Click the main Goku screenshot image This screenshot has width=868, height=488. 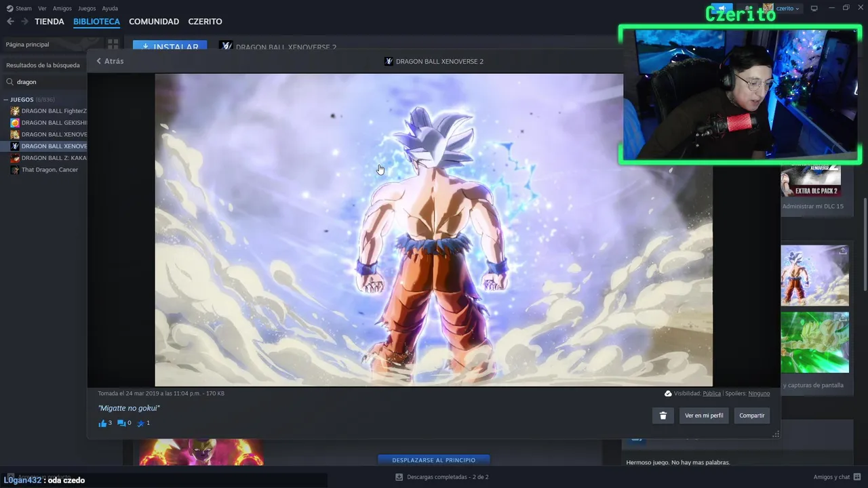(433, 230)
